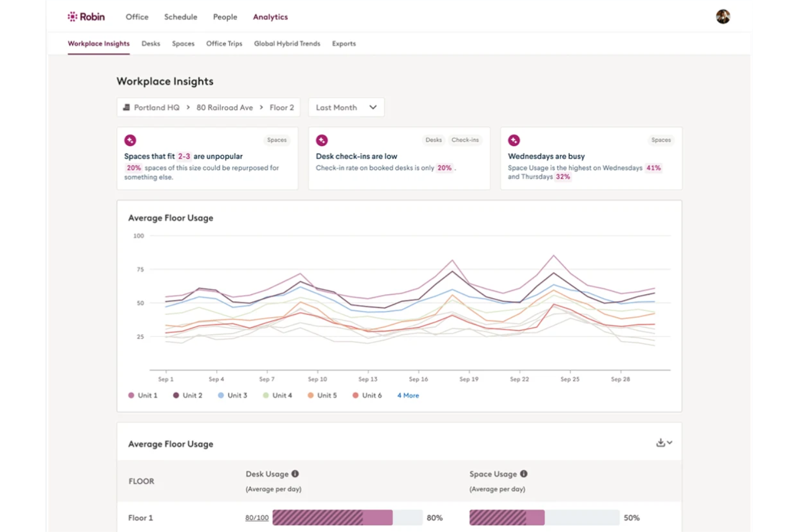The height and width of the screenshot is (532, 798).
Task: Click the 50% space usage value
Action: click(632, 518)
